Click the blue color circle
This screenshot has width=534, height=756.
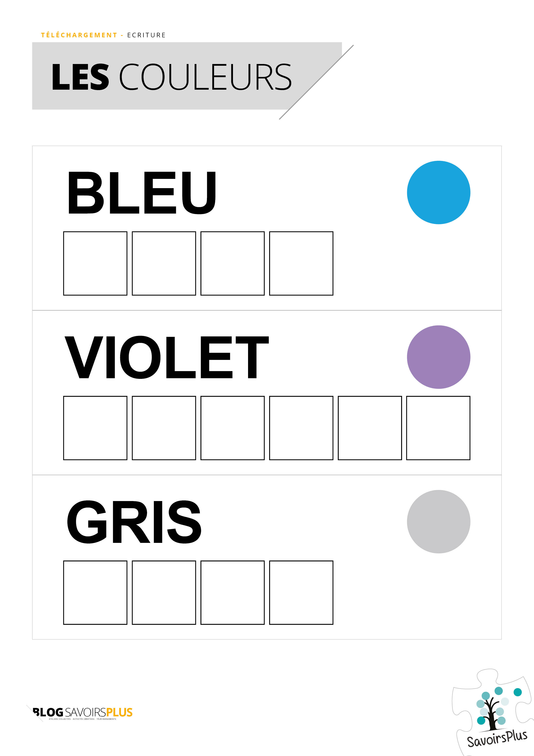coord(438,193)
